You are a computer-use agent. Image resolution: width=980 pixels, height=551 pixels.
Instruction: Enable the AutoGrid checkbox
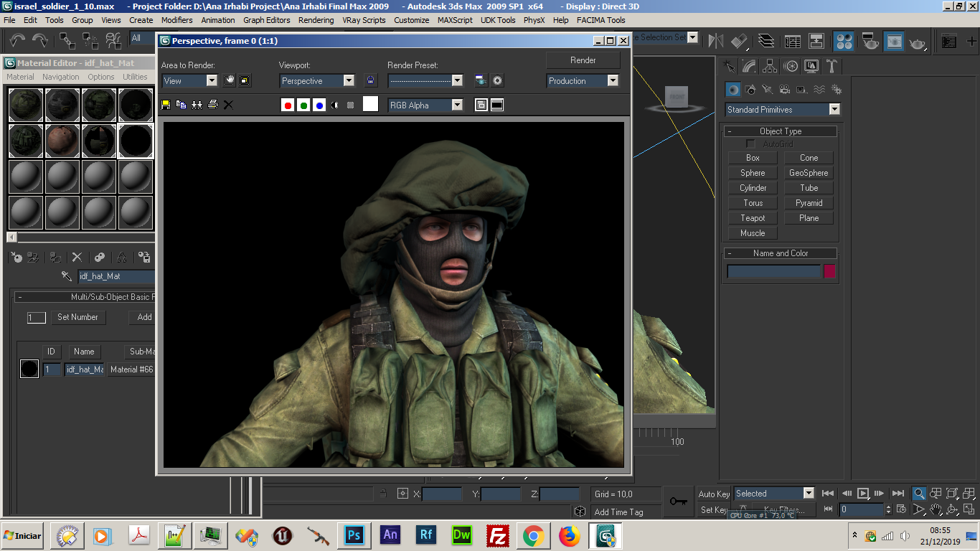750,144
